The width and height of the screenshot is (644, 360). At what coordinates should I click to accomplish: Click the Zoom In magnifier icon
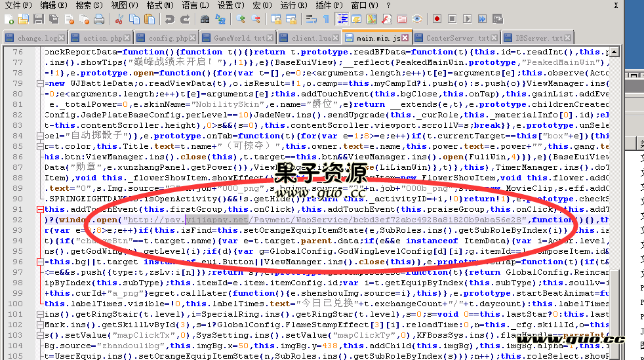tap(241, 19)
